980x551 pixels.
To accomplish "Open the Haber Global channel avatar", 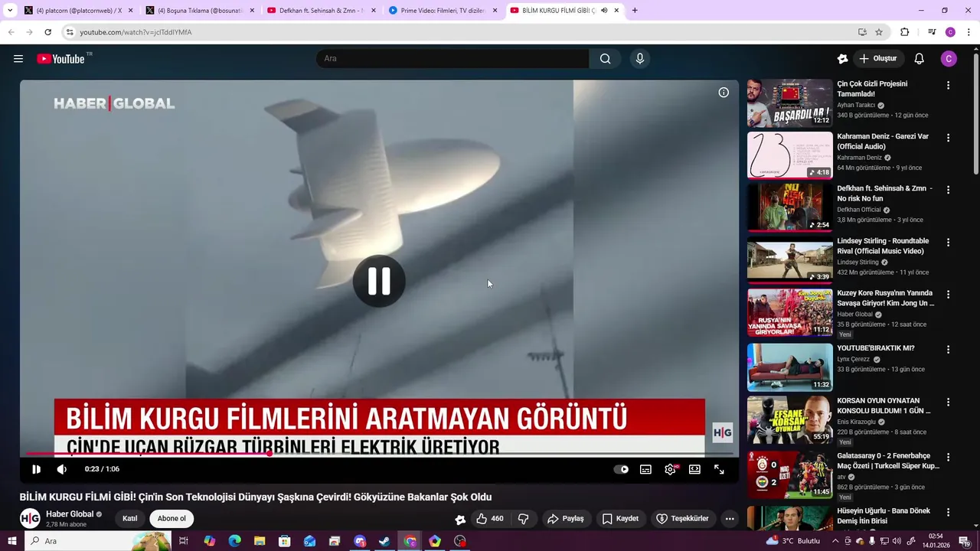I will point(30,519).
